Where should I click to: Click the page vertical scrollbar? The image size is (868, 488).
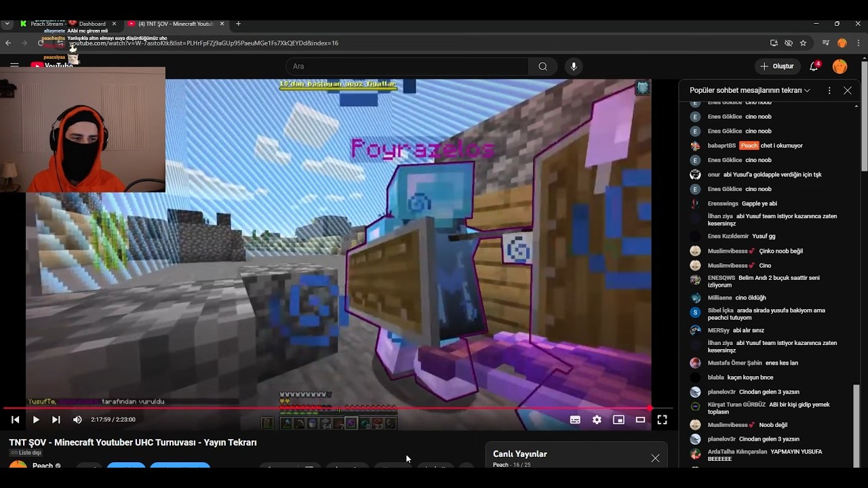[865, 115]
